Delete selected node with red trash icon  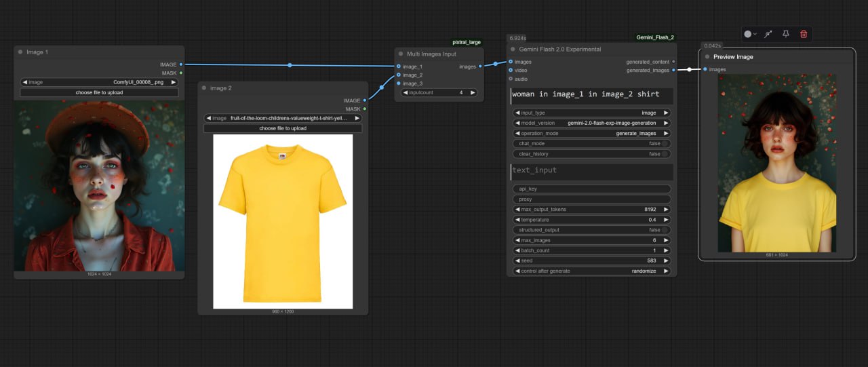(x=804, y=34)
